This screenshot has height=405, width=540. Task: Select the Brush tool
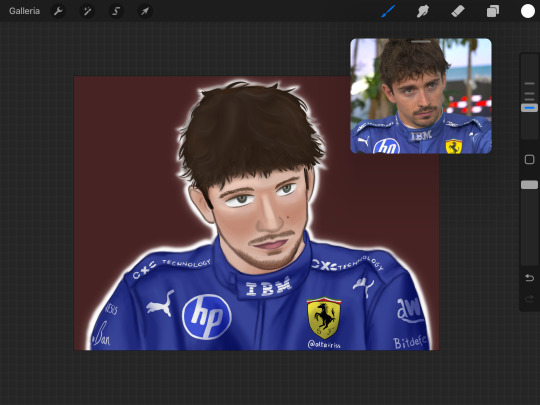(x=388, y=11)
